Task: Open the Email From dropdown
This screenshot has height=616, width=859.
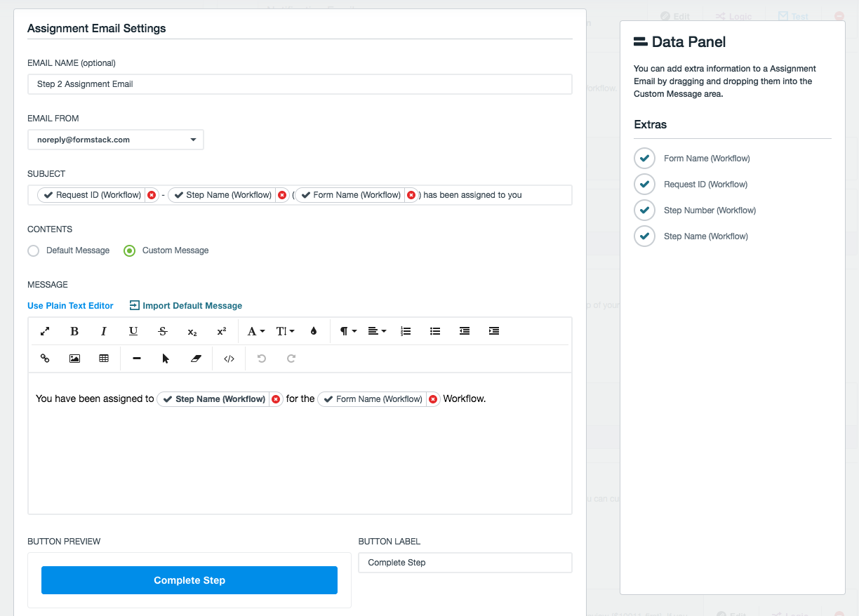Action: (116, 140)
